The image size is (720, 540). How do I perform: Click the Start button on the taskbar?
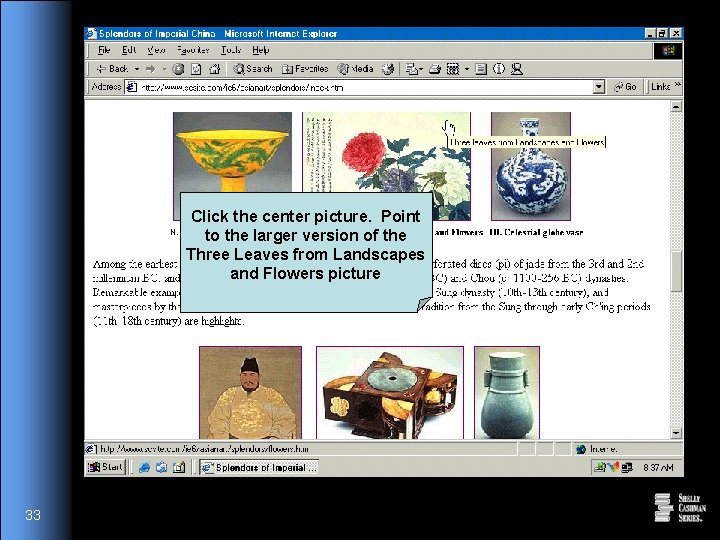[x=106, y=467]
